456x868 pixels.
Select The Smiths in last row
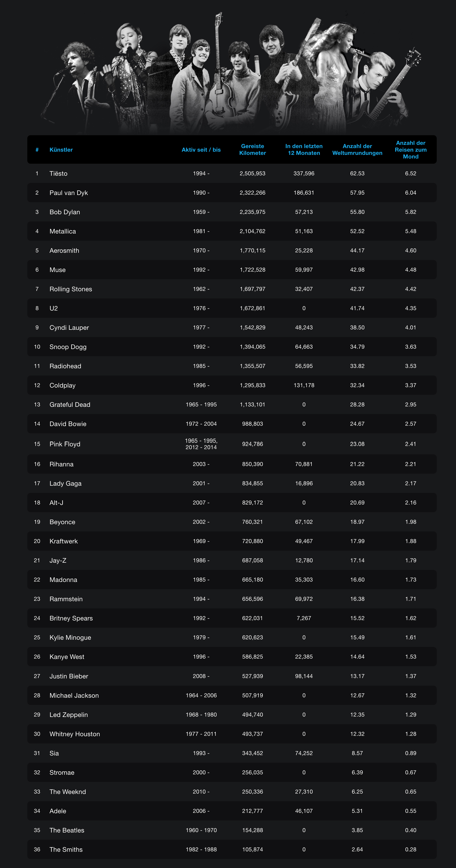pyautogui.click(x=66, y=850)
